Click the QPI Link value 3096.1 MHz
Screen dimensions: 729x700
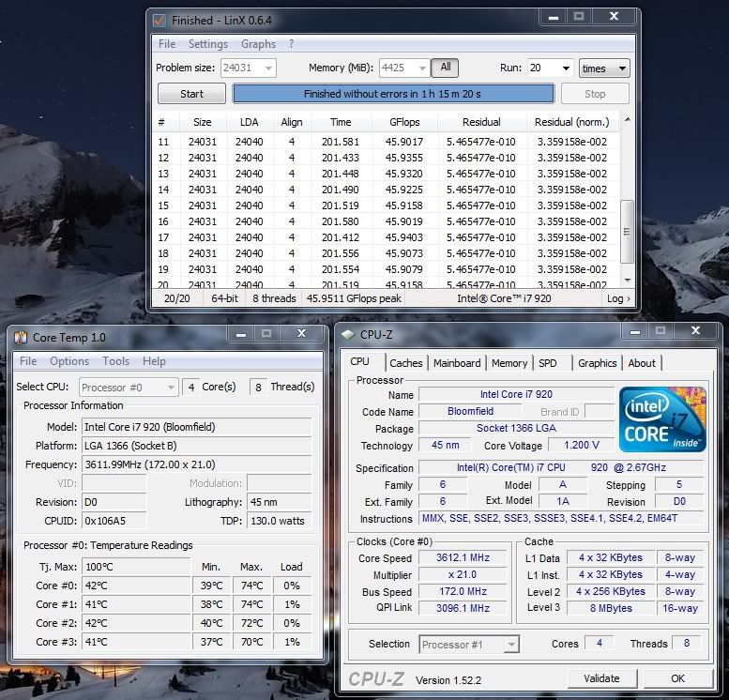(x=463, y=607)
